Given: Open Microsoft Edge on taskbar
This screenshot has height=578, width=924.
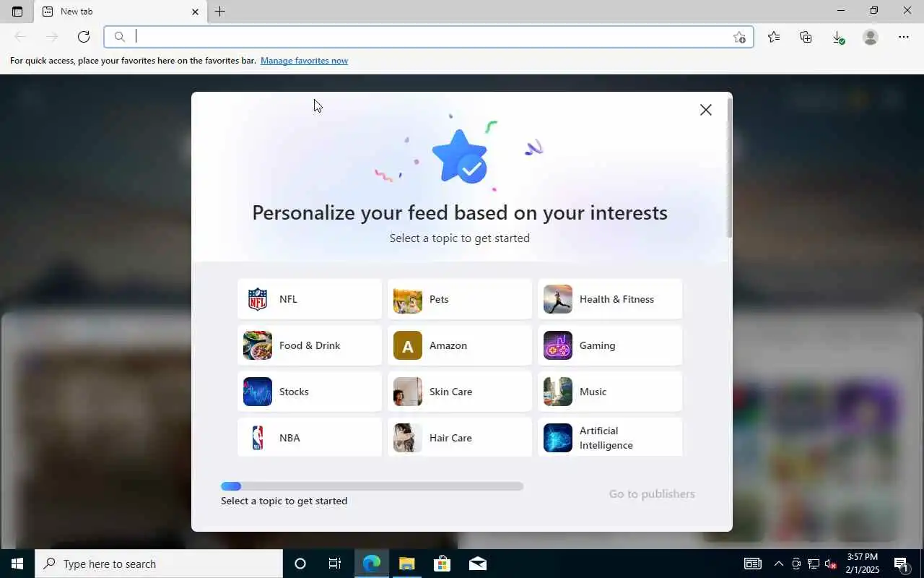Looking at the screenshot, I should click(372, 564).
